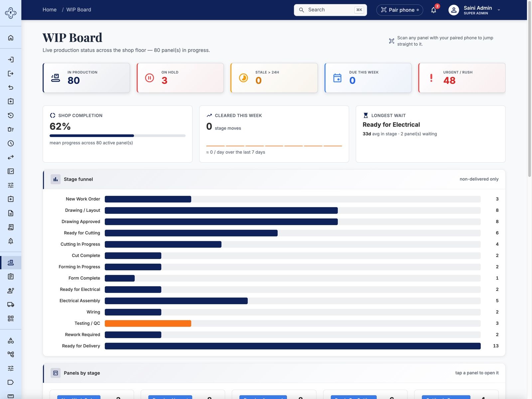Click the Stage funnel chart icon

point(56,179)
